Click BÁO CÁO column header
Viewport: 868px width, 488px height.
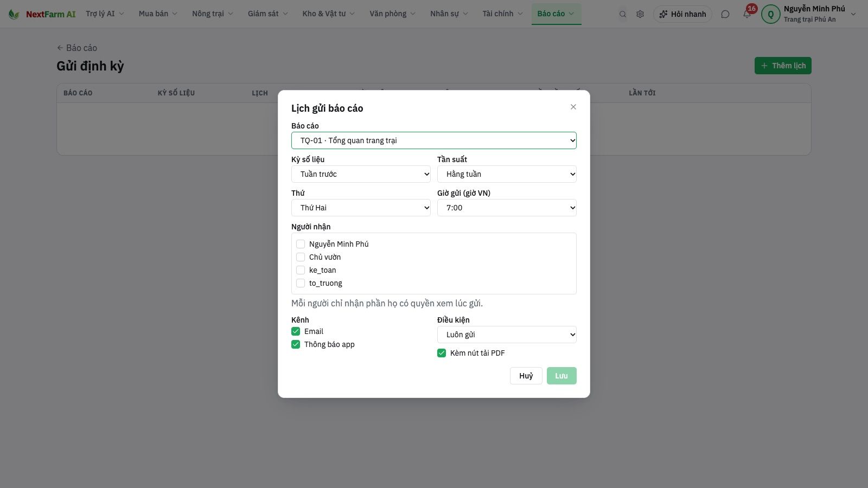[x=78, y=93]
